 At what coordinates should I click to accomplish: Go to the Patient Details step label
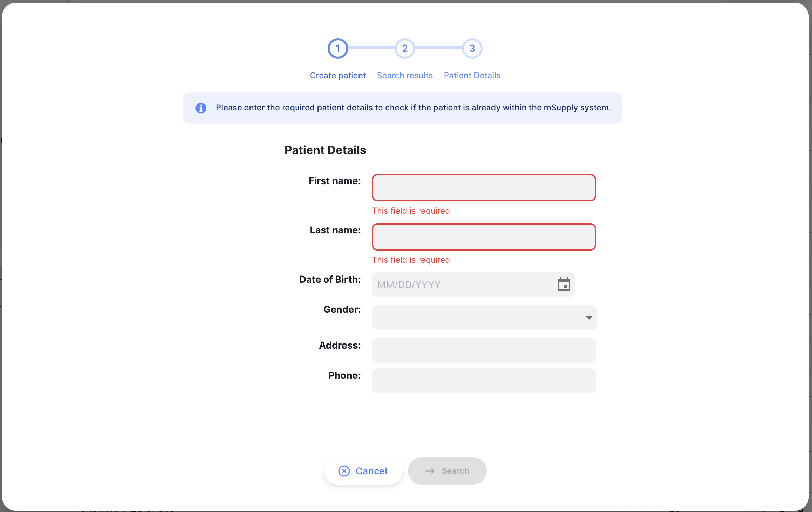point(472,76)
